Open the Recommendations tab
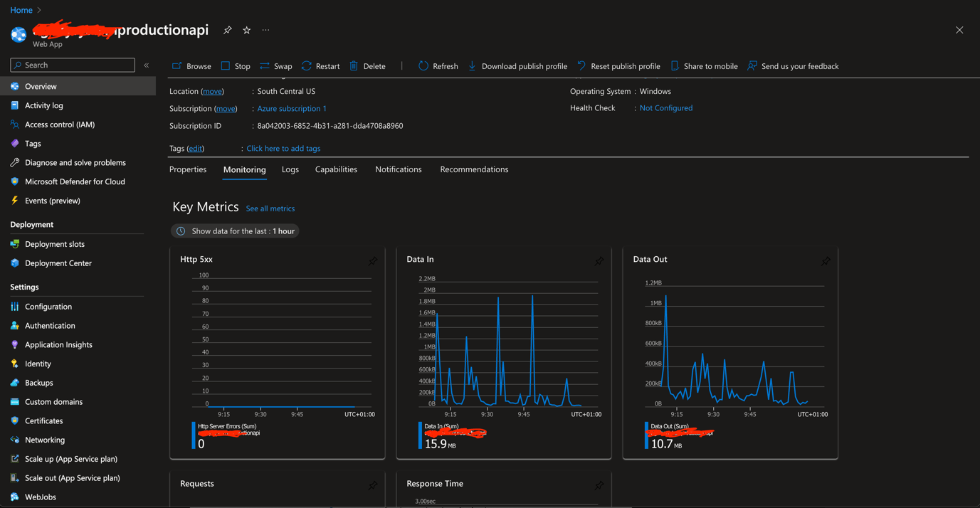This screenshot has width=980, height=508. [x=474, y=169]
